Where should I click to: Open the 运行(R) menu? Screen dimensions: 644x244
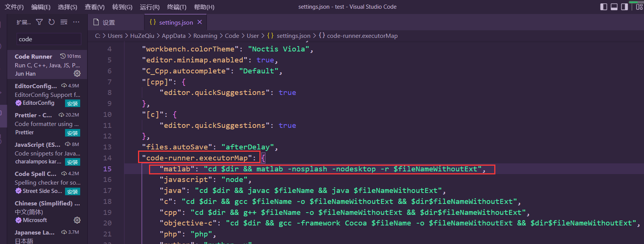pos(150,7)
